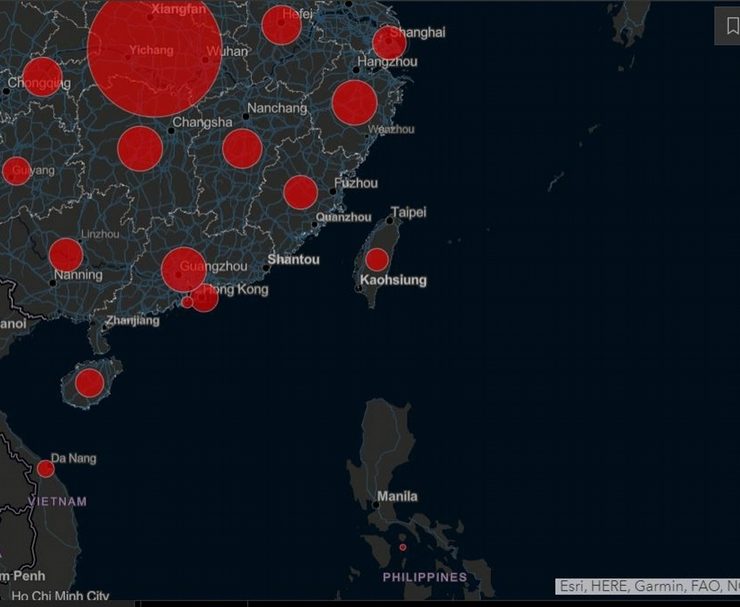Image resolution: width=740 pixels, height=607 pixels.
Task: Click the red circle below Changsha label
Action: tap(140, 148)
